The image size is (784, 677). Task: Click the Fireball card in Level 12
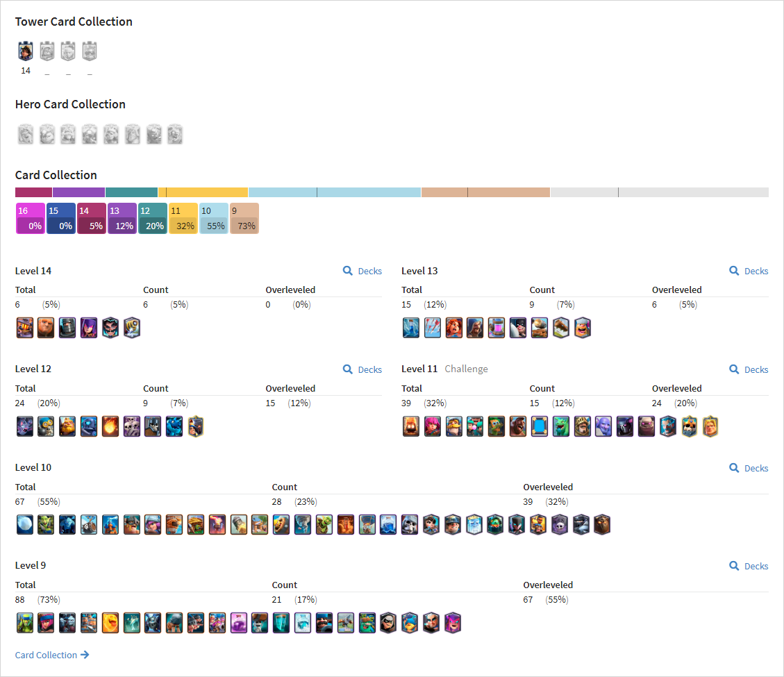tap(110, 426)
